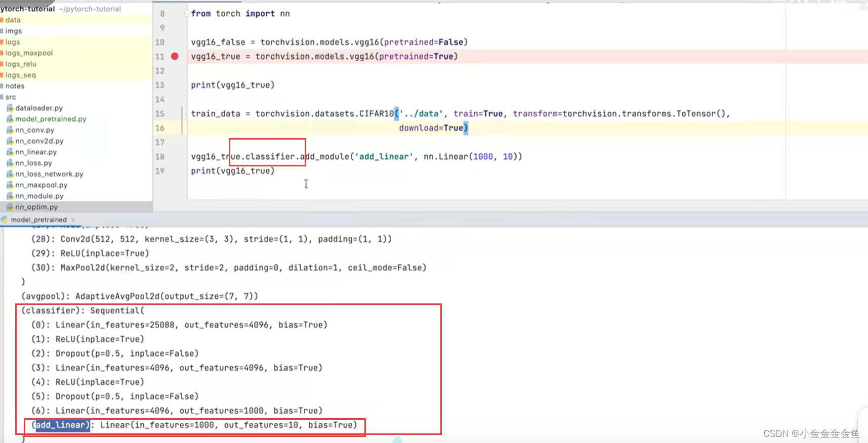Click the train_data CIFAR10 code line
Viewport: 868px width, 443px height.
461,114
